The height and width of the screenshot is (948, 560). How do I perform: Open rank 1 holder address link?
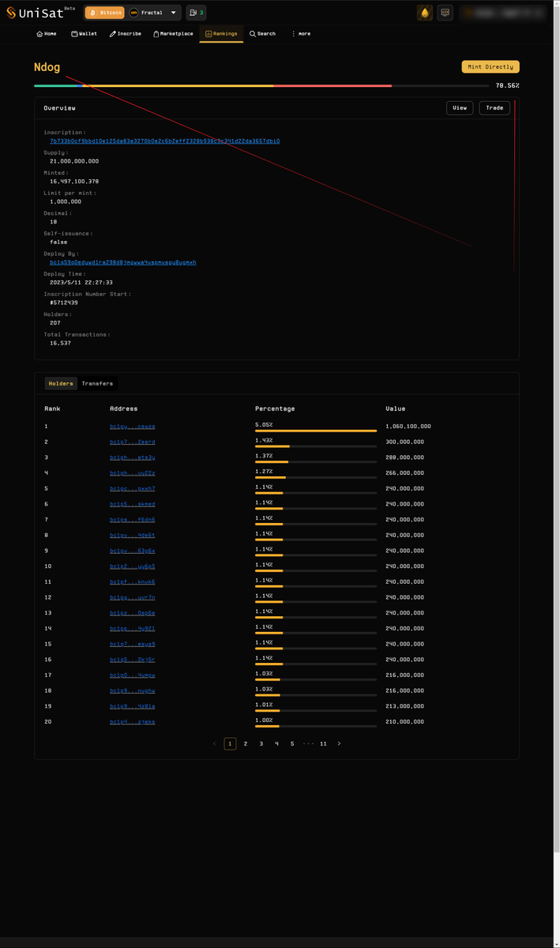tap(133, 427)
